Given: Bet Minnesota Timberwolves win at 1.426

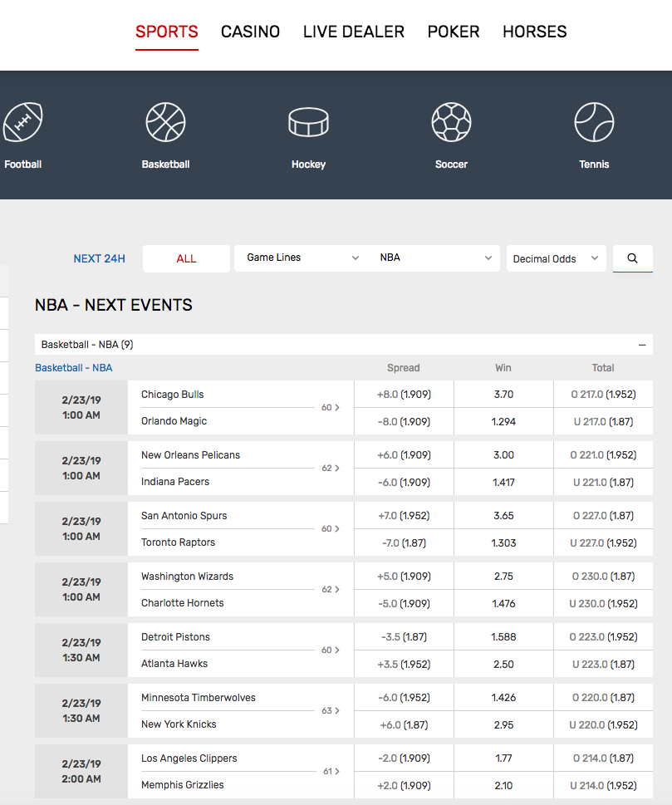Looking at the screenshot, I should [503, 697].
